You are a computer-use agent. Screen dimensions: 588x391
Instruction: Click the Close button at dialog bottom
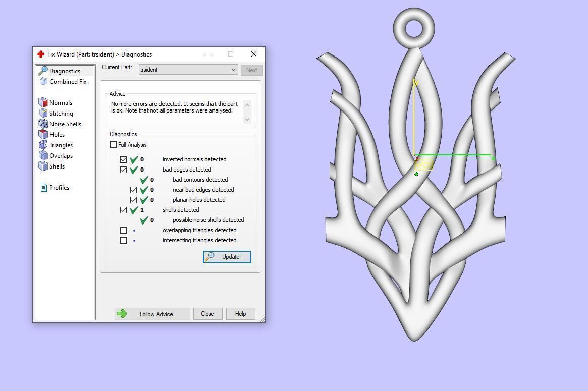tap(208, 314)
